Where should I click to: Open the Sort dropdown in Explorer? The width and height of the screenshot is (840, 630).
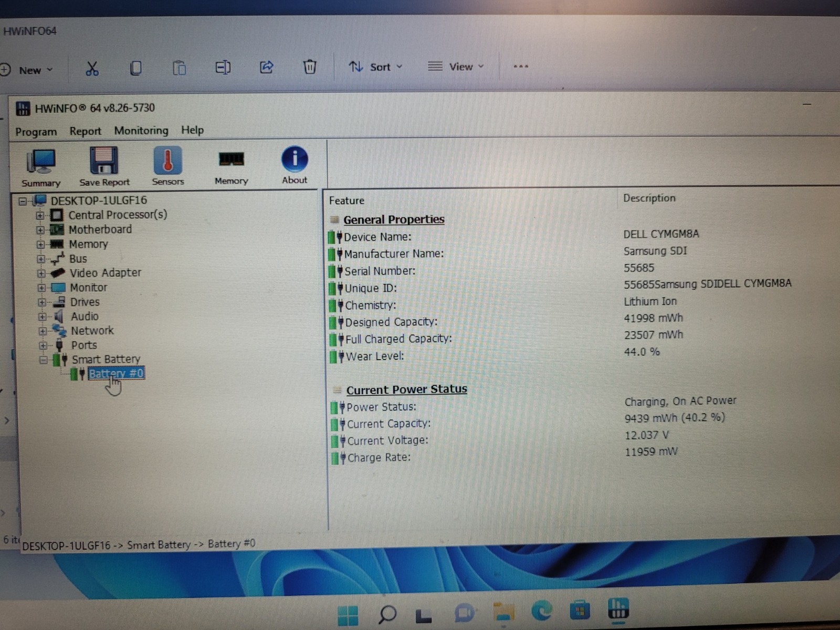pos(376,67)
